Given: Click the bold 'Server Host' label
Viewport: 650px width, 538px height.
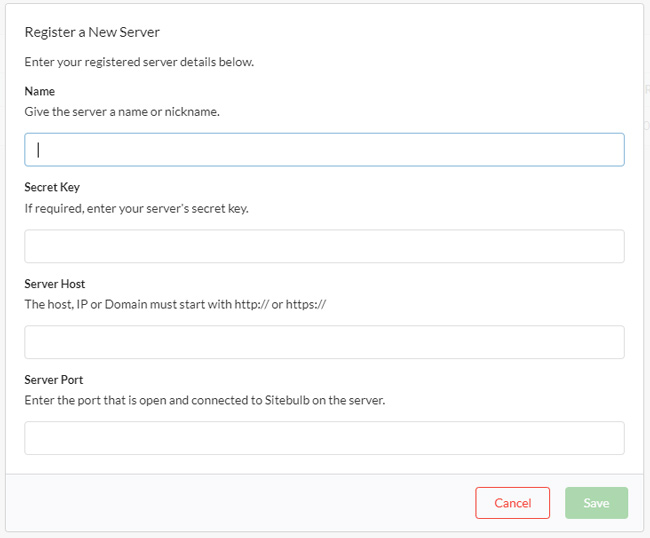Looking at the screenshot, I should (x=55, y=284).
